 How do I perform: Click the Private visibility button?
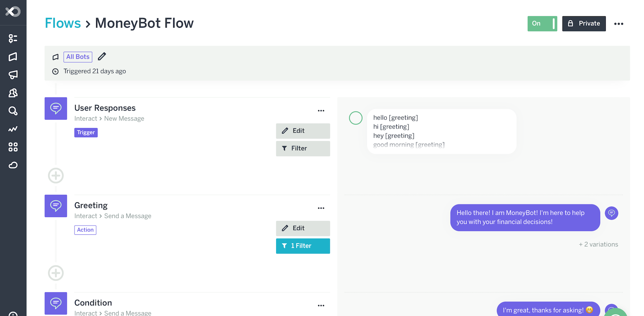[x=584, y=24]
